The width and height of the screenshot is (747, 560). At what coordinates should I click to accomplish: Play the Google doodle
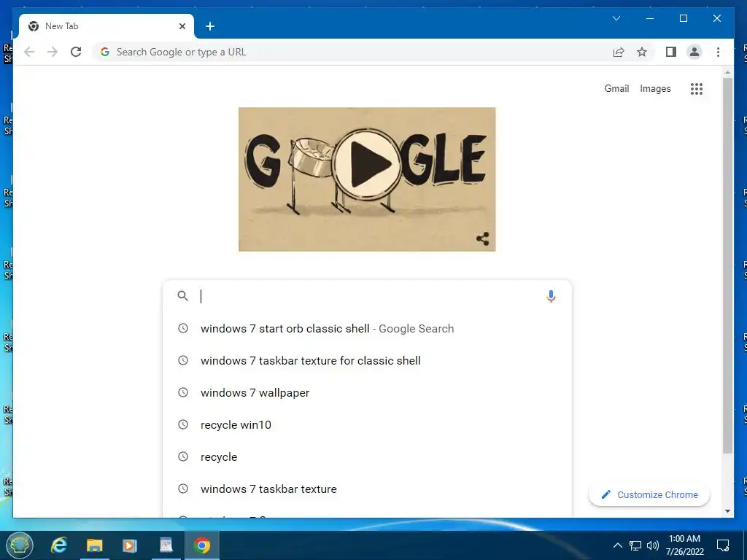pyautogui.click(x=368, y=164)
